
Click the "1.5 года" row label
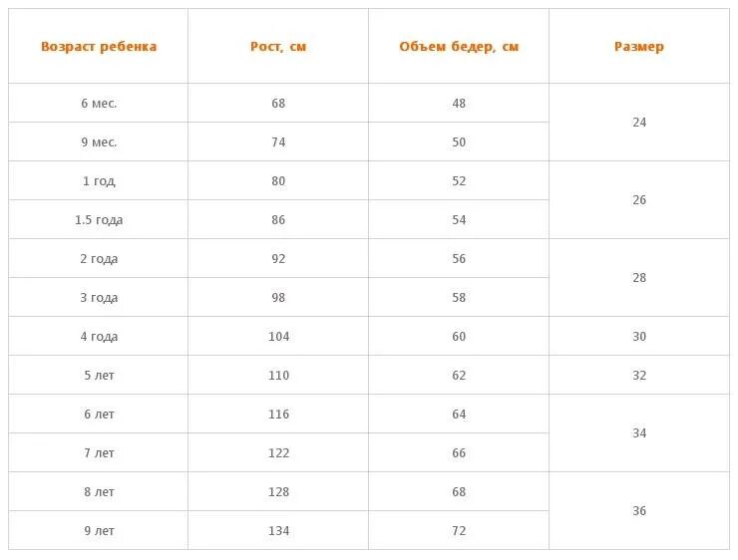pos(99,219)
